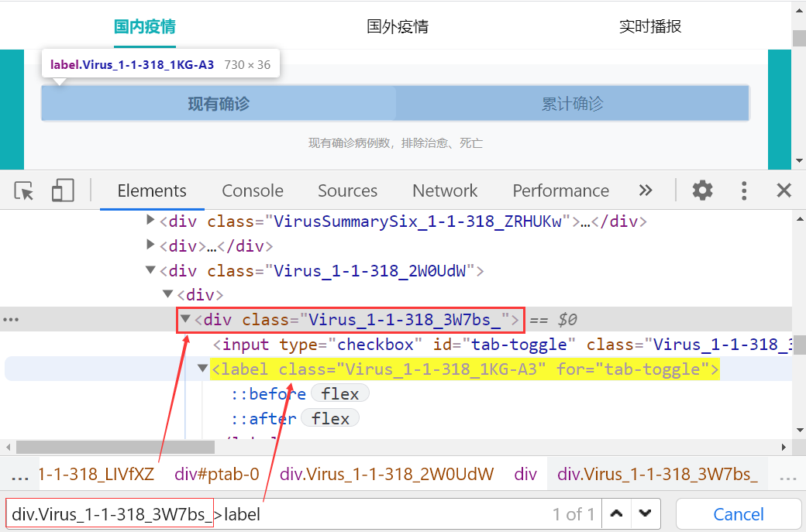Click the horizontal scrollbar thumb in Elements

pos(115,448)
